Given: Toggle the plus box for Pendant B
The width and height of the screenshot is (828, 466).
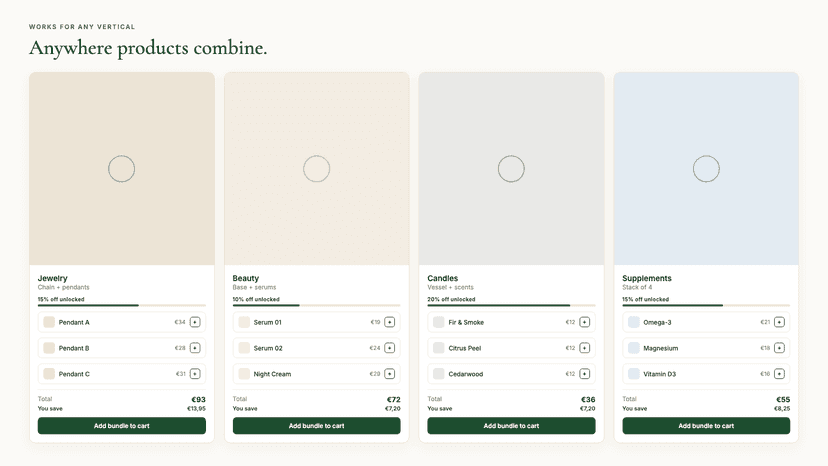Looking at the screenshot, I should [x=195, y=348].
